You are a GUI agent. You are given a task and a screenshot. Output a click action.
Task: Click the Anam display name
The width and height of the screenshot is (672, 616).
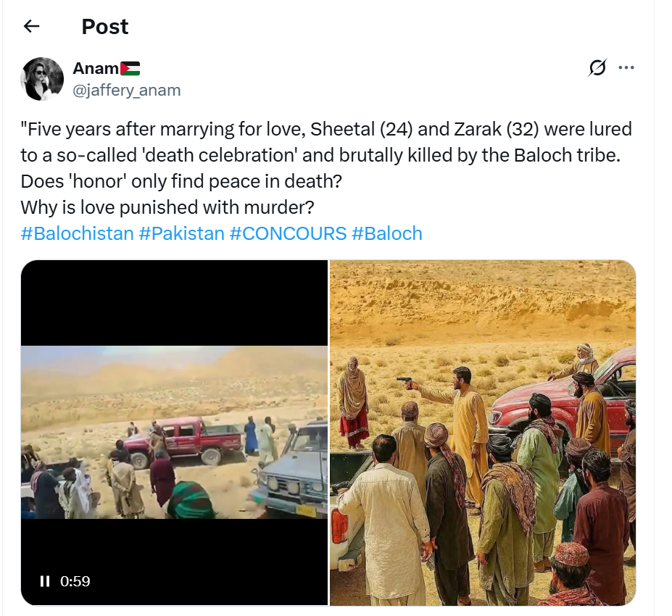point(96,69)
